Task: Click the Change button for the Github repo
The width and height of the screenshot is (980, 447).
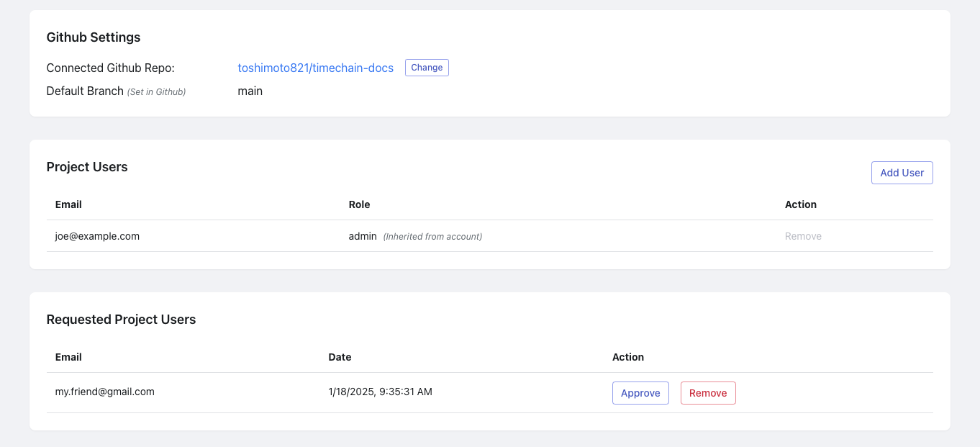Action: coord(427,68)
